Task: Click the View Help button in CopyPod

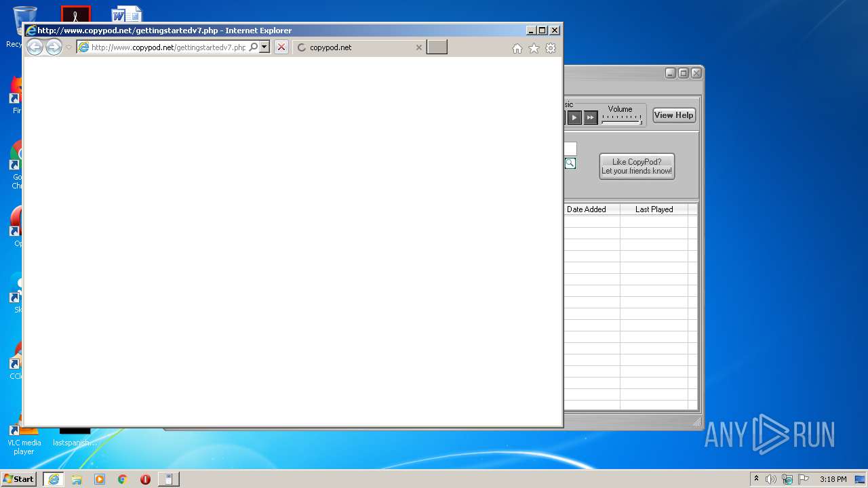Action: 674,115
